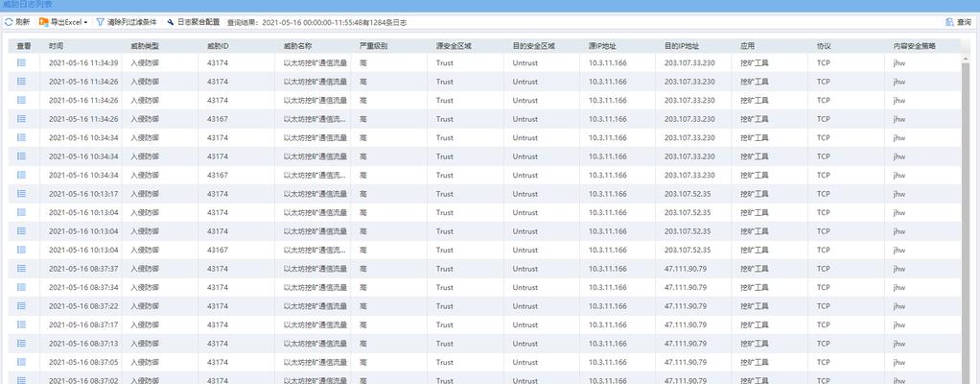
Task: Open view icon for 10:34:34 threat 43167 row
Action: (x=21, y=175)
